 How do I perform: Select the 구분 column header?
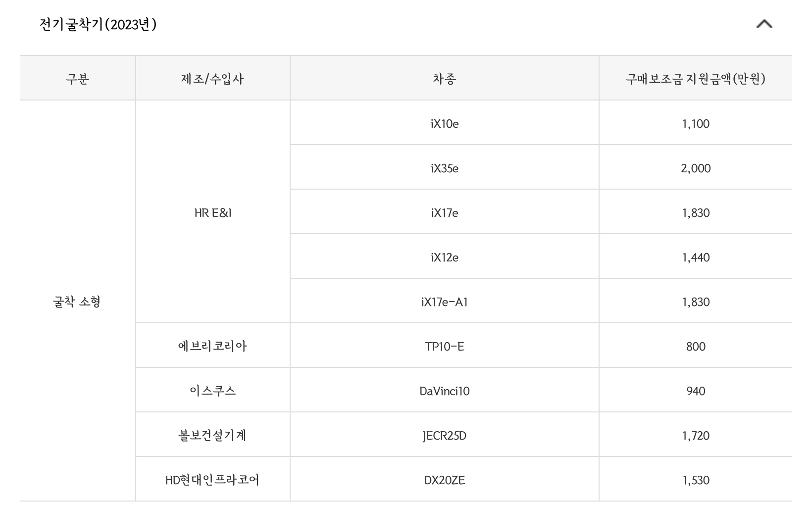77,77
